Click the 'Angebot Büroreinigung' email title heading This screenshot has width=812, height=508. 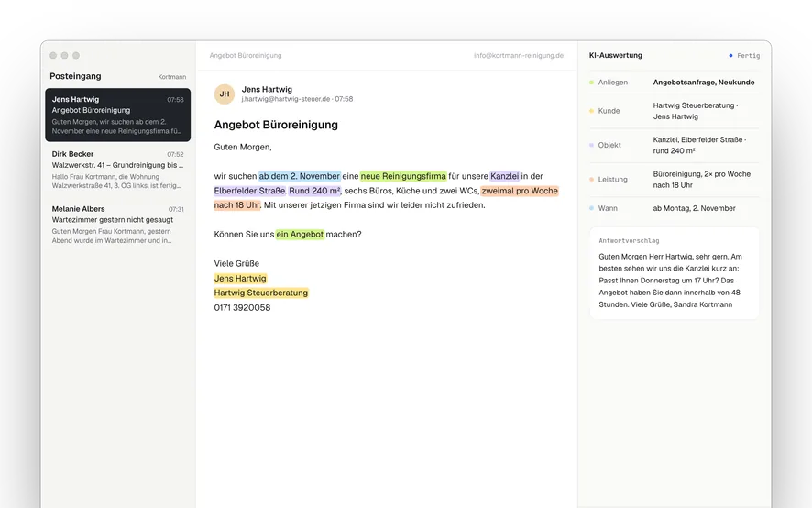coord(276,125)
